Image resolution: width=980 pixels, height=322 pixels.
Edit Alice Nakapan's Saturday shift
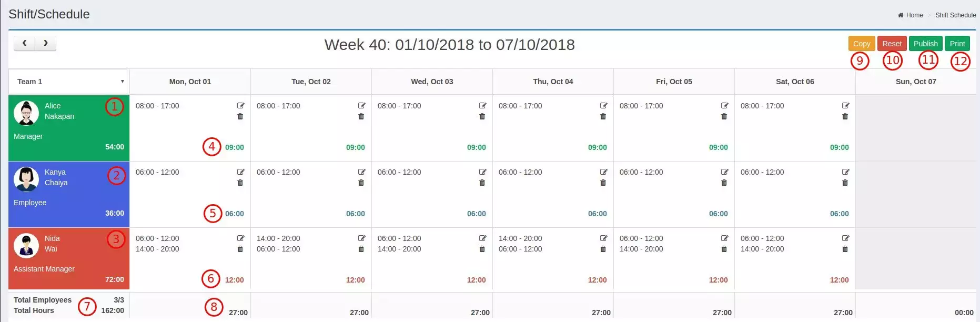point(845,106)
